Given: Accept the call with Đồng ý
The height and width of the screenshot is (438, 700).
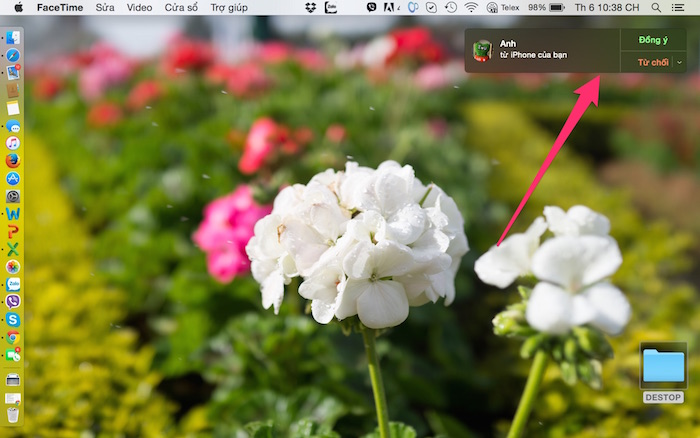Looking at the screenshot, I should click(652, 39).
